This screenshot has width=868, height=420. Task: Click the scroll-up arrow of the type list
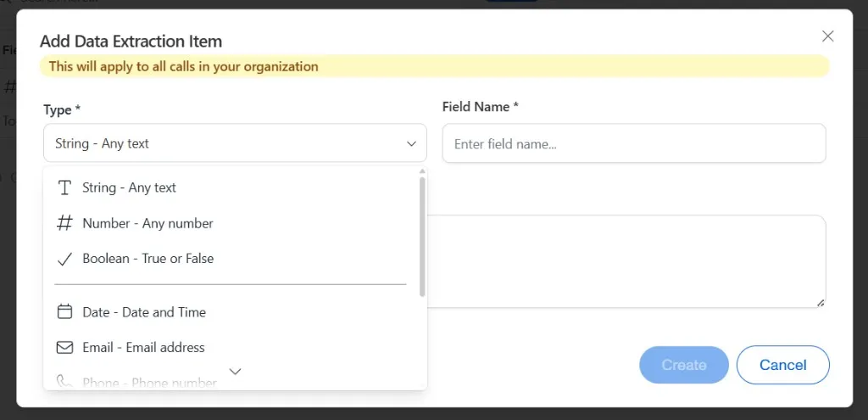click(x=422, y=171)
